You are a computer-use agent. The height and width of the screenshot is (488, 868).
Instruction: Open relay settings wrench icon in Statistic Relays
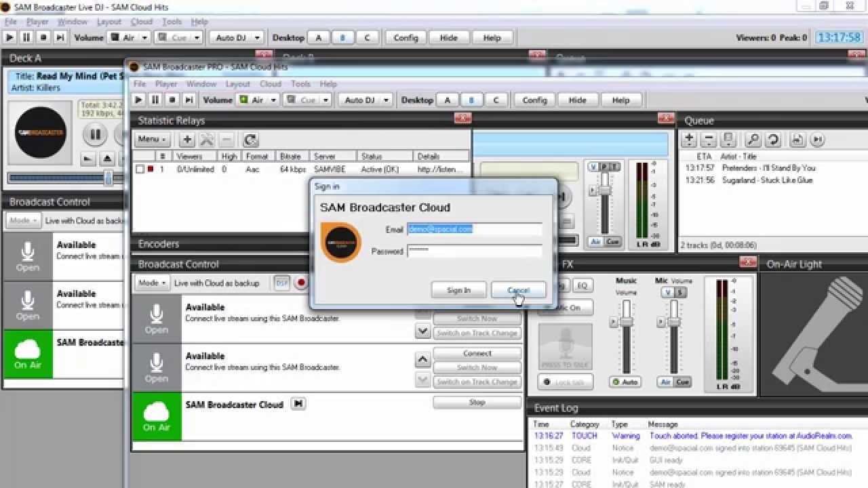coord(207,140)
